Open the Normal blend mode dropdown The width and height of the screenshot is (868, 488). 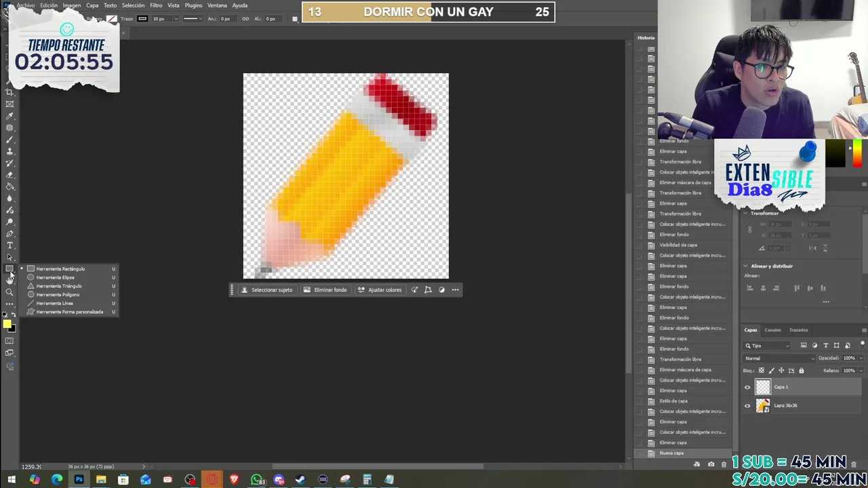pos(779,359)
